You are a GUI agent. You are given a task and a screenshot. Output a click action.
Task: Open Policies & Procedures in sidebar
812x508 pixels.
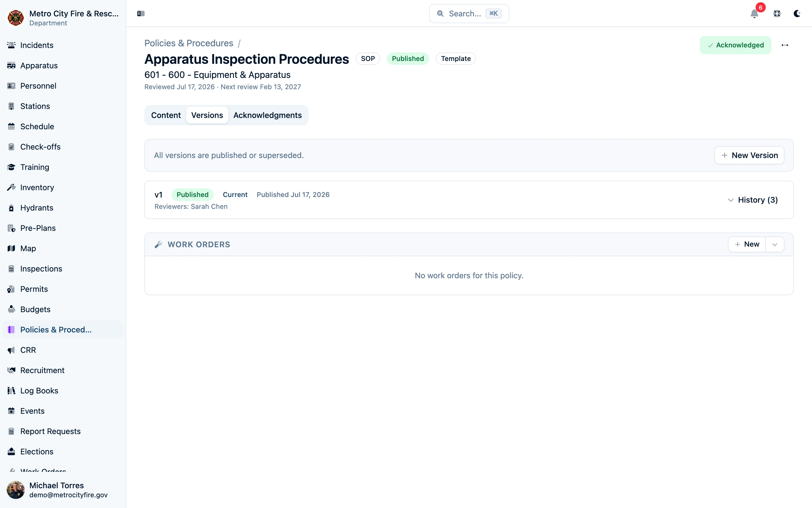tap(63, 330)
